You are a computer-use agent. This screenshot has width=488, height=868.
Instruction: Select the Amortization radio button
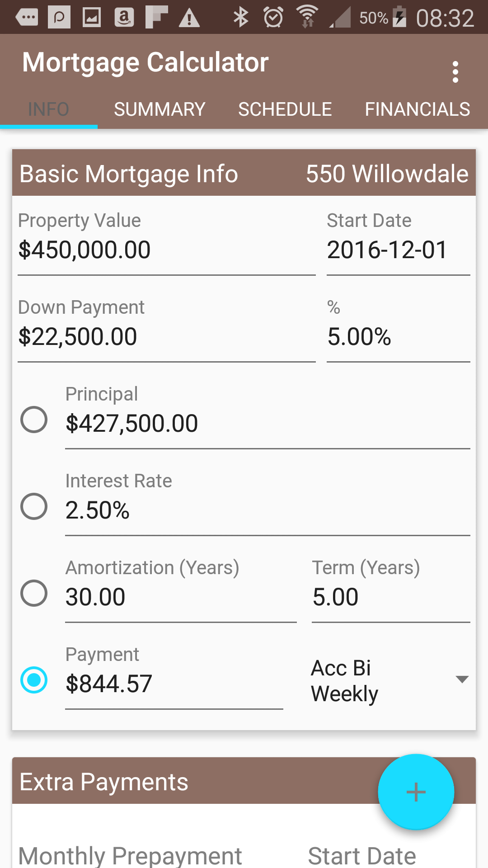tap(34, 593)
